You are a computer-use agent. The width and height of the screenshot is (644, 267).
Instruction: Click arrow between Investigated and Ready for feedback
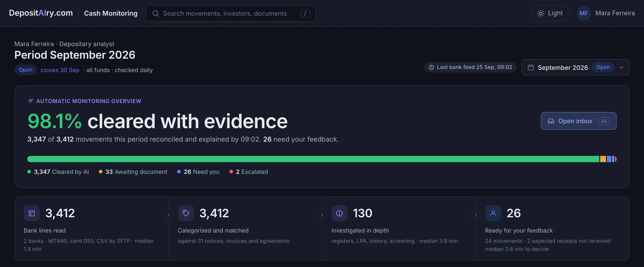click(x=476, y=215)
